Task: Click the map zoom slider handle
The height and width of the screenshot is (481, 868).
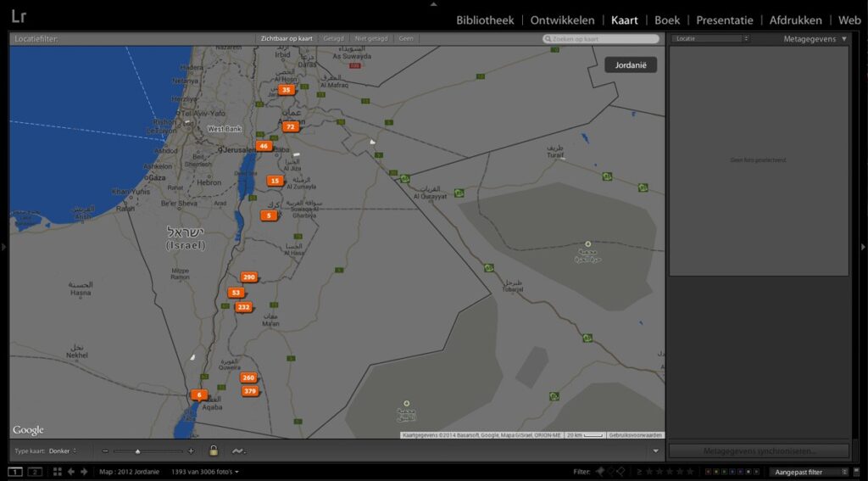Action: pos(137,451)
